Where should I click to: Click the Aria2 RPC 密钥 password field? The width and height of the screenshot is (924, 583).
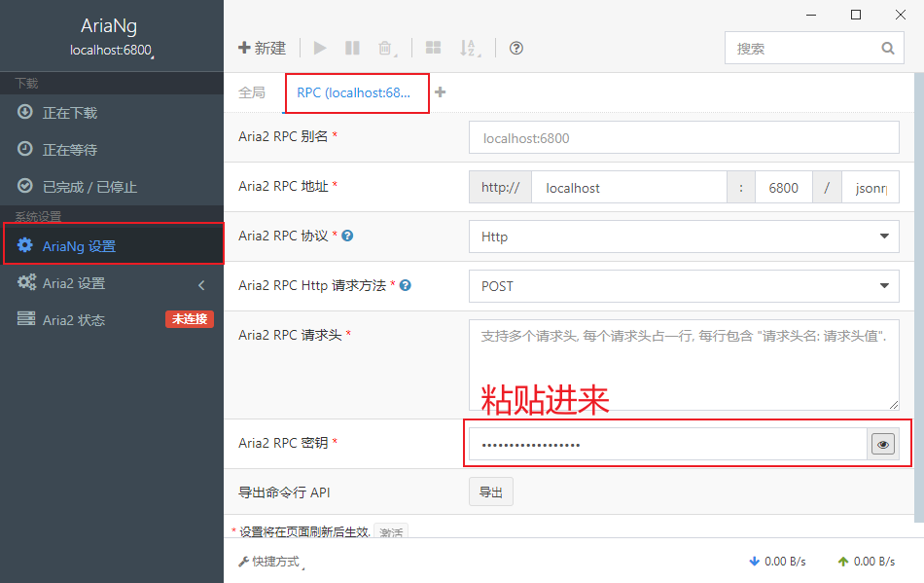point(667,444)
